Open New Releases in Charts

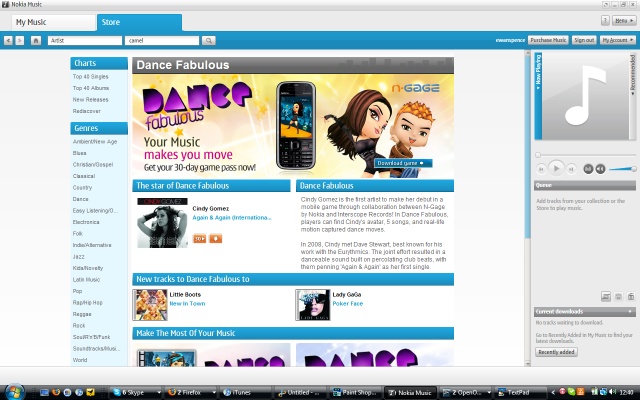click(90, 100)
